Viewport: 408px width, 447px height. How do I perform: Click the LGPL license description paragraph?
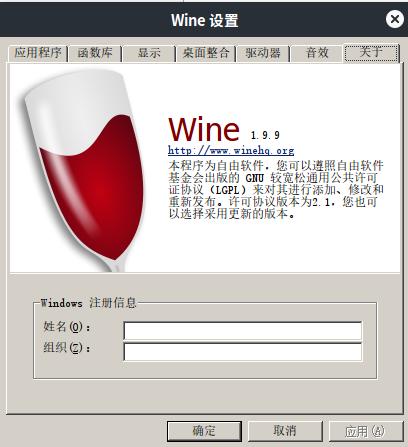(x=276, y=189)
